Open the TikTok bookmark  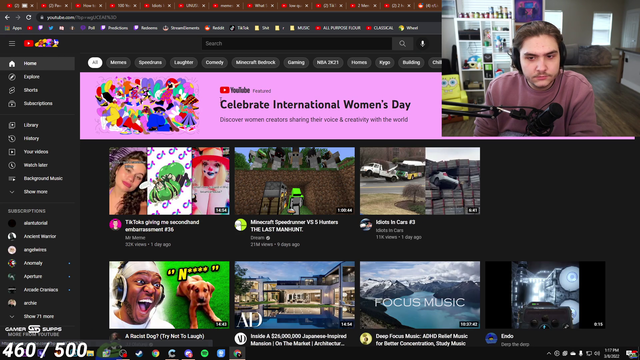[x=239, y=28]
